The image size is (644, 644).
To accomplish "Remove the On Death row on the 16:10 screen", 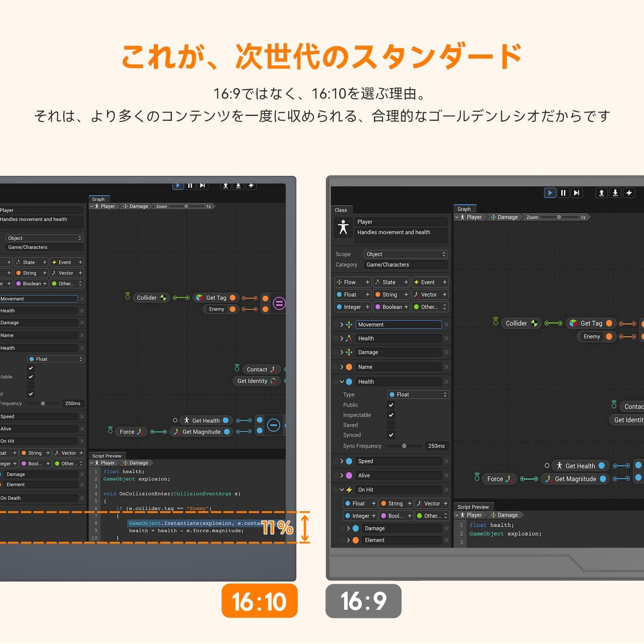I will click(82, 498).
